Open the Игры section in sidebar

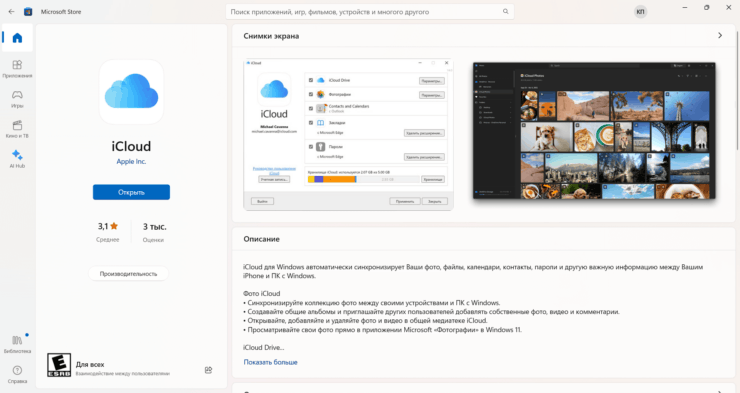pyautogui.click(x=17, y=99)
